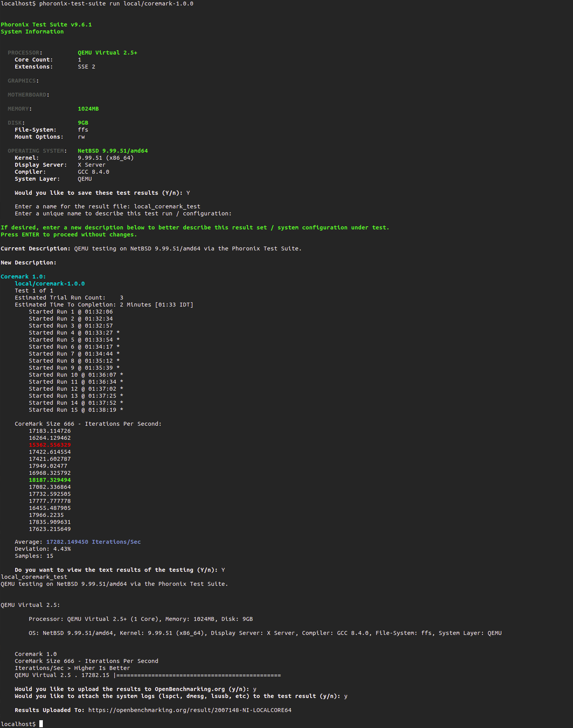The width and height of the screenshot is (573, 728).
Task: Click the ASCII result bar for 17282.15
Action: tap(197, 675)
